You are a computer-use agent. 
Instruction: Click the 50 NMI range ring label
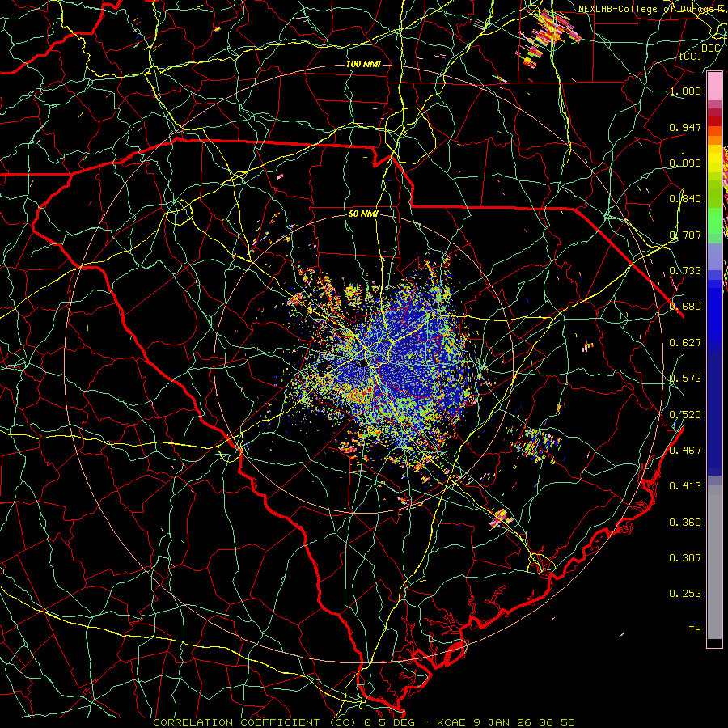(x=363, y=214)
